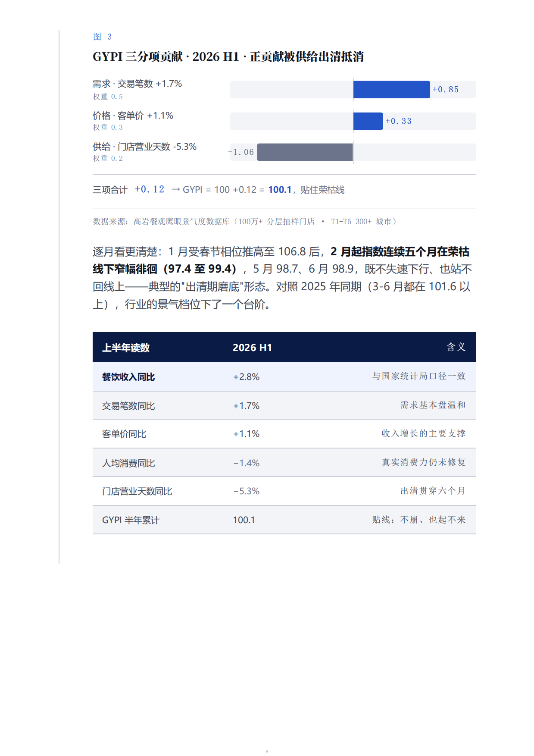
Task: Click the table header '上半年读数'
Action: pyautogui.click(x=126, y=348)
